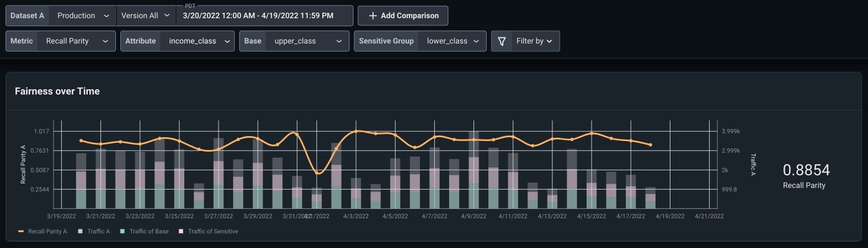
Task: Click the Fairness over Time title
Action: [57, 91]
